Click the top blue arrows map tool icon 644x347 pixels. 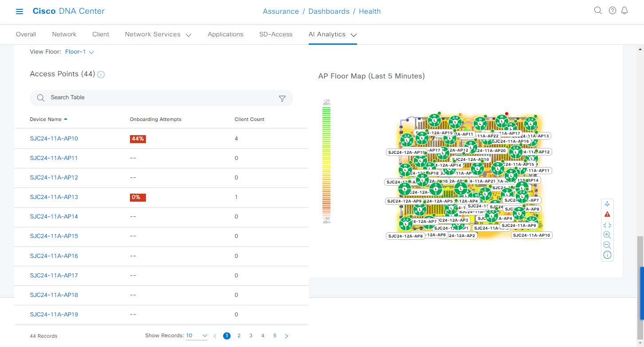607,204
